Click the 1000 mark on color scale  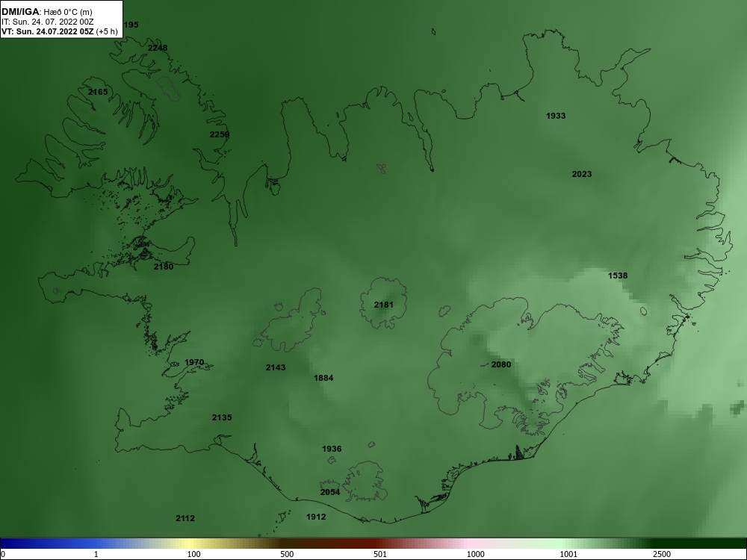coord(475,554)
